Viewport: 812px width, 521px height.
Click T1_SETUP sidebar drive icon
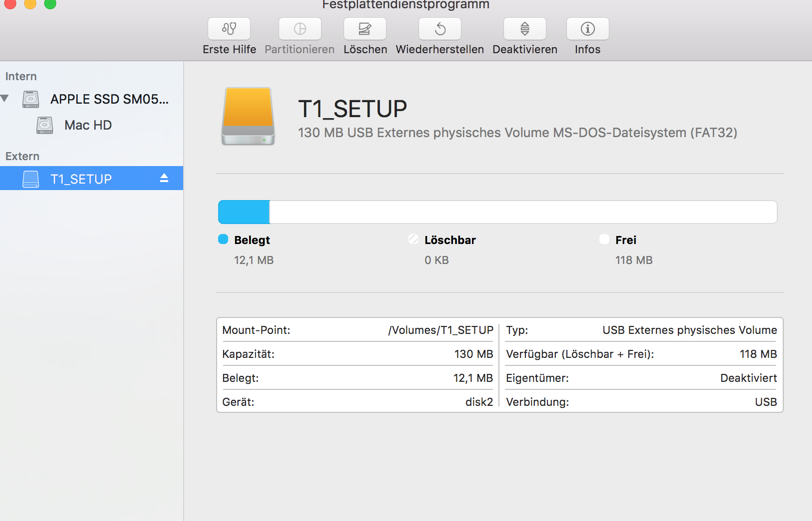coord(31,179)
